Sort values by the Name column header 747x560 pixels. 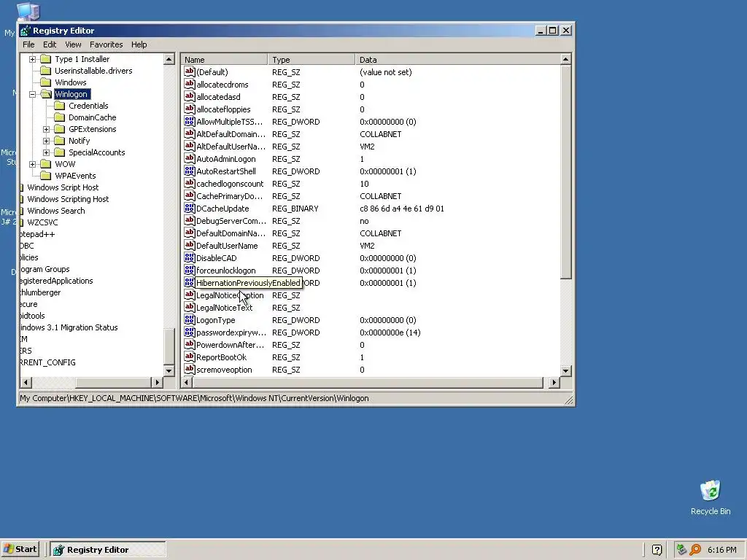(225, 60)
